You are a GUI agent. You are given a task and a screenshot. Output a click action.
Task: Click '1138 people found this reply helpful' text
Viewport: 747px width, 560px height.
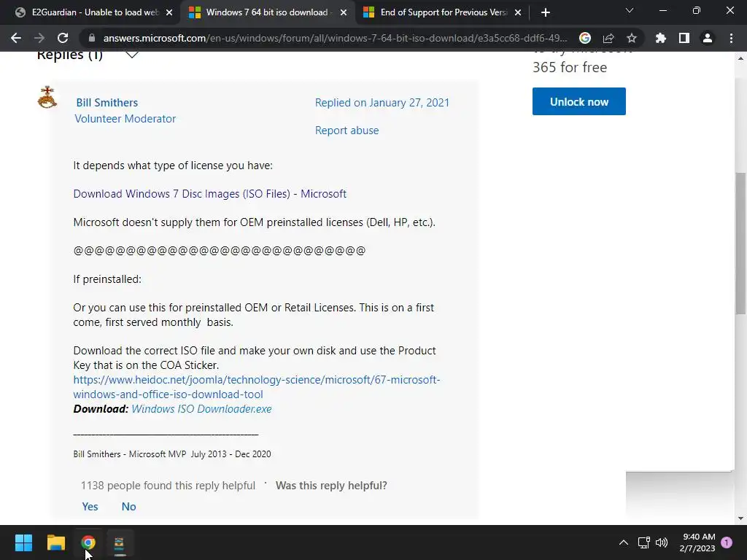[168, 486]
